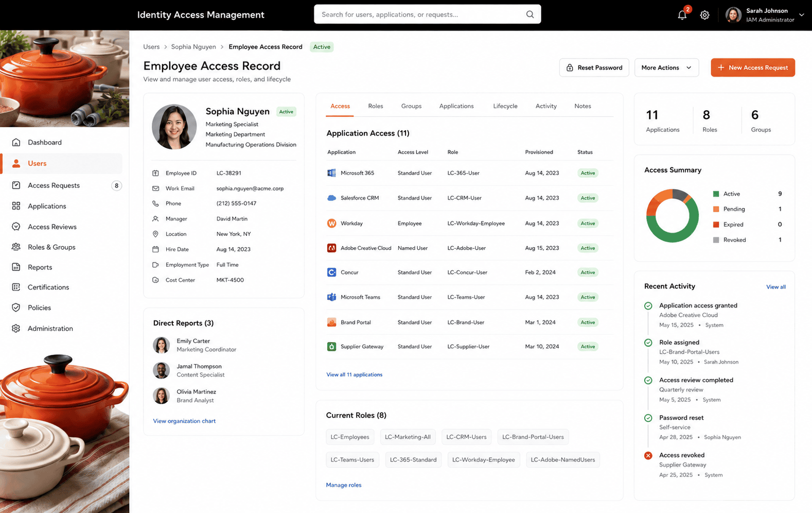Click the search users input field
The height and width of the screenshot is (513, 812).
(x=427, y=14)
